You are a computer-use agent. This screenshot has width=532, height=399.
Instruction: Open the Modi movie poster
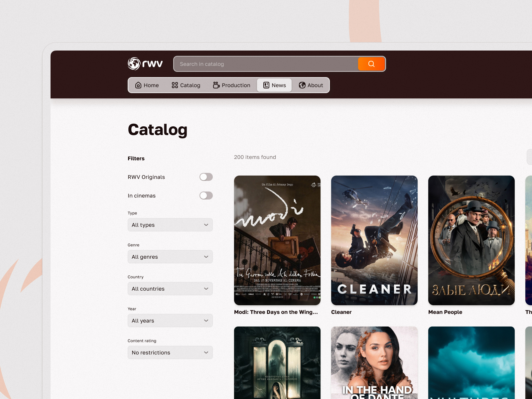pyautogui.click(x=277, y=240)
